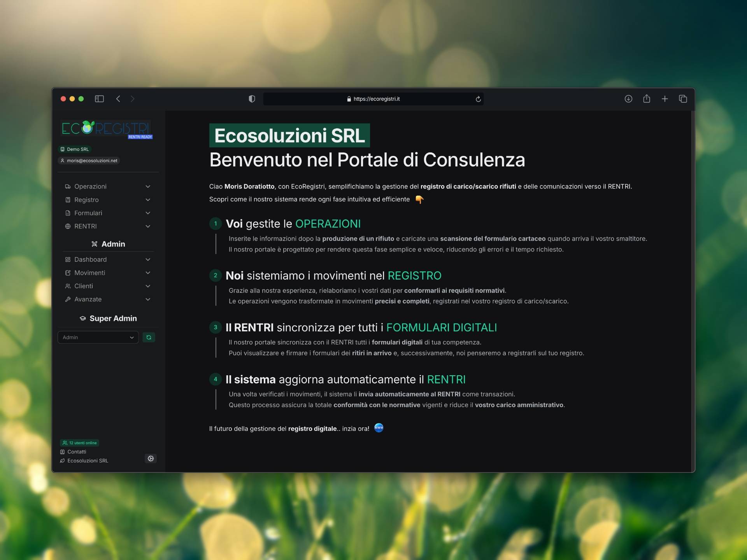Click the Contatti contact icon

pyautogui.click(x=62, y=452)
